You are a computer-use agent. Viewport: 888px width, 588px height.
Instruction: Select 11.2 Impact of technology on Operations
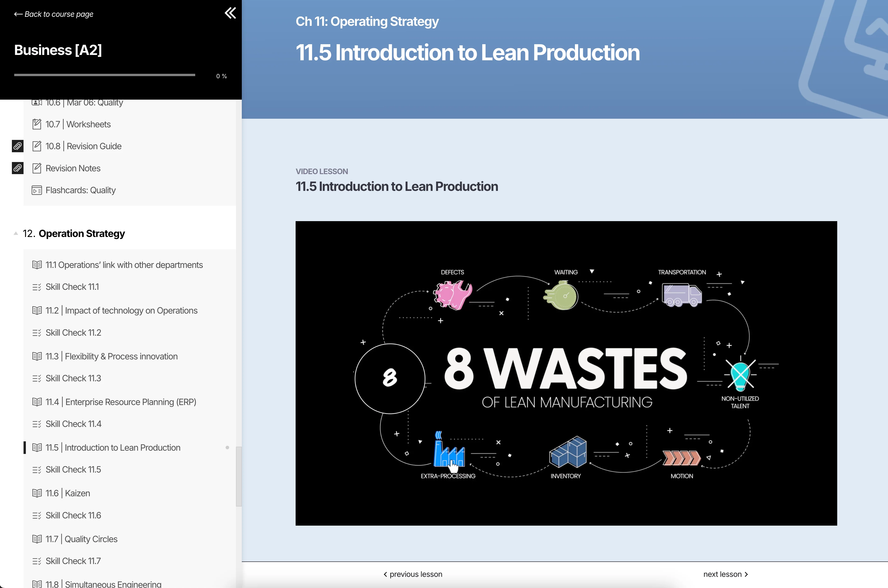tap(121, 311)
